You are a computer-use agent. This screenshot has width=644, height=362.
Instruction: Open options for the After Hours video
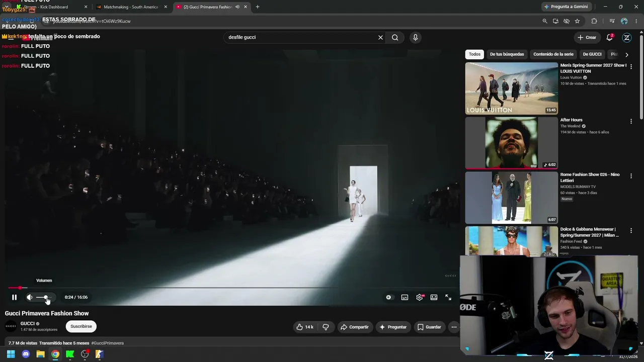click(631, 121)
